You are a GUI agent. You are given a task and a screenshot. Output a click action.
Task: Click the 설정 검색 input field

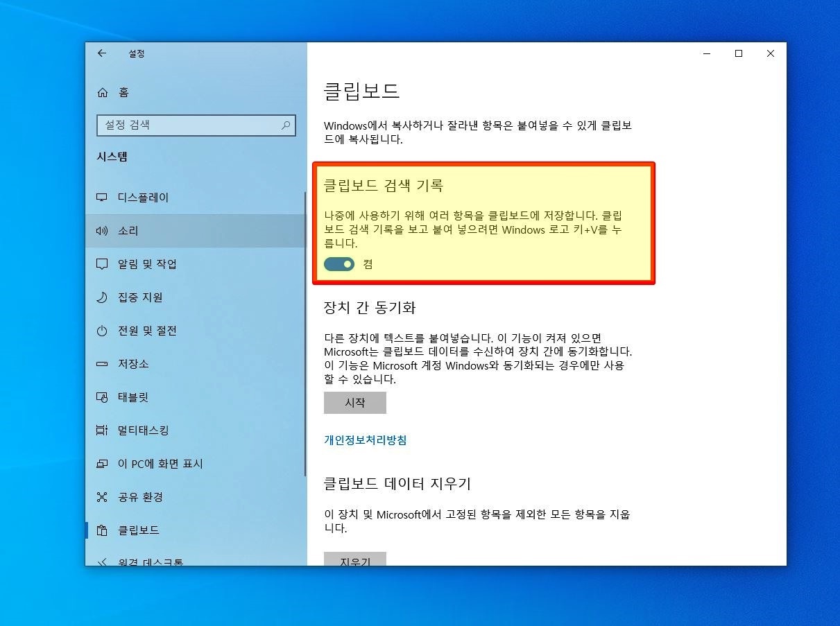[196, 125]
